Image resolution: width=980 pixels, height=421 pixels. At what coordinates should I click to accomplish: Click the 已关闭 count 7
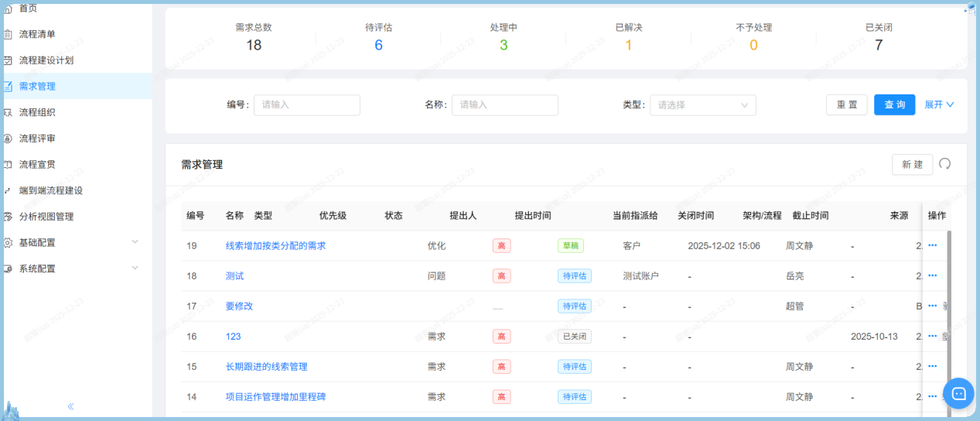tap(879, 45)
